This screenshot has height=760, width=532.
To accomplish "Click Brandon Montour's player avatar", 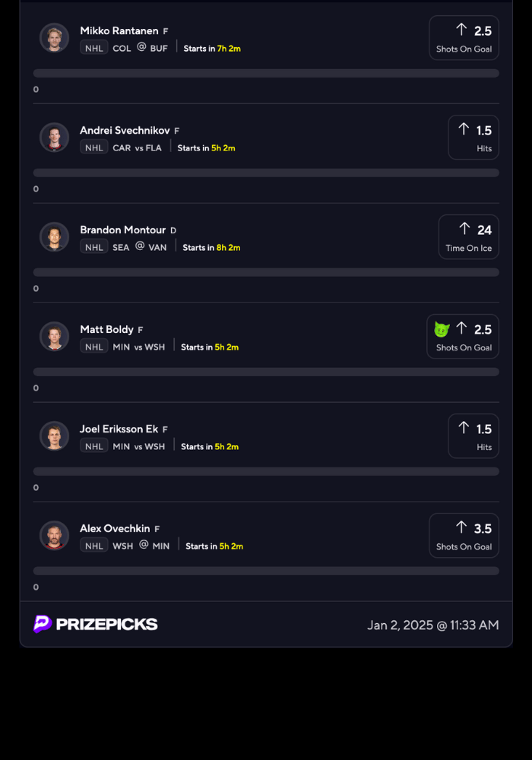I will [x=54, y=237].
